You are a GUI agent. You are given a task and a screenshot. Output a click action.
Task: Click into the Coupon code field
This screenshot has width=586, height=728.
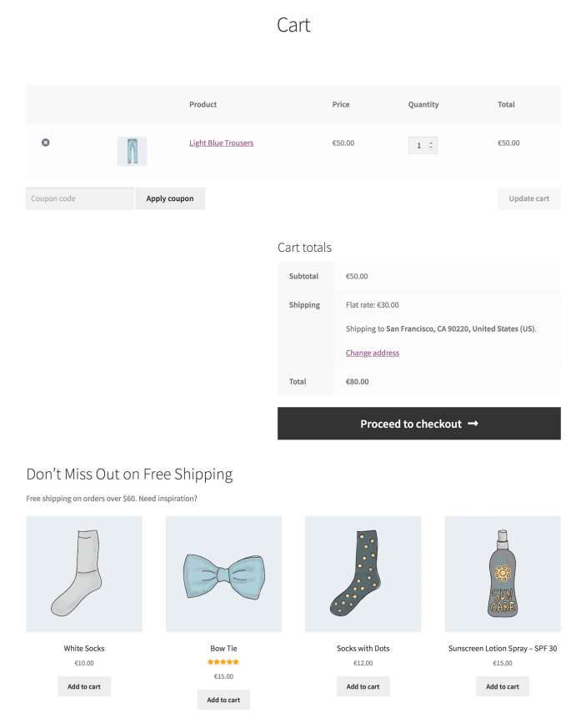click(80, 198)
